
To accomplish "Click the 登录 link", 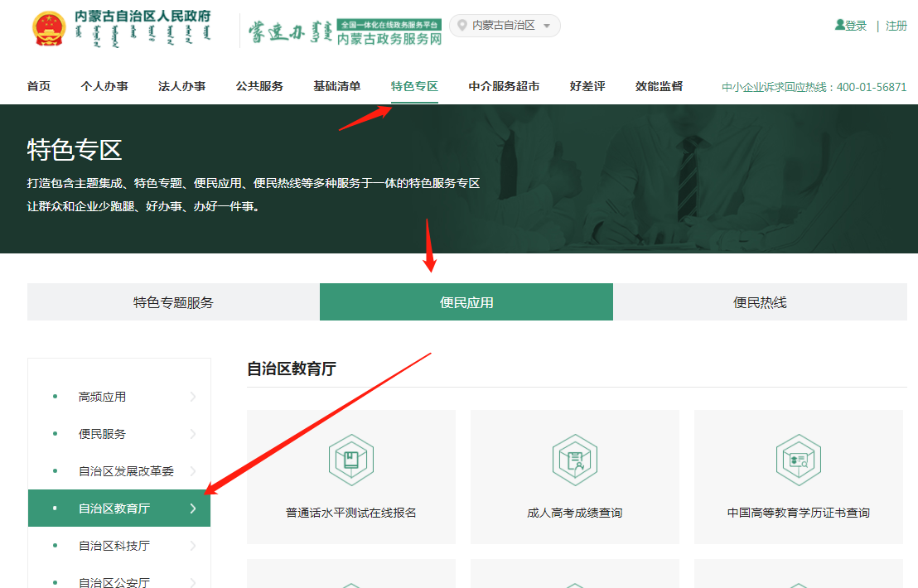I will (x=855, y=26).
